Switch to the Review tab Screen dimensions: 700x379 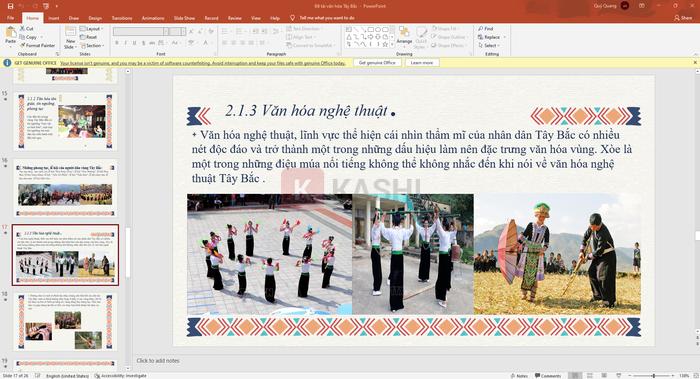coord(235,18)
